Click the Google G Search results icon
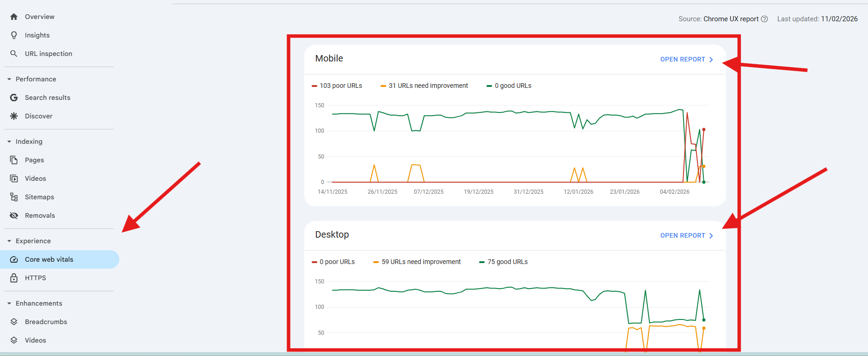Image resolution: width=868 pixels, height=356 pixels. tap(14, 98)
